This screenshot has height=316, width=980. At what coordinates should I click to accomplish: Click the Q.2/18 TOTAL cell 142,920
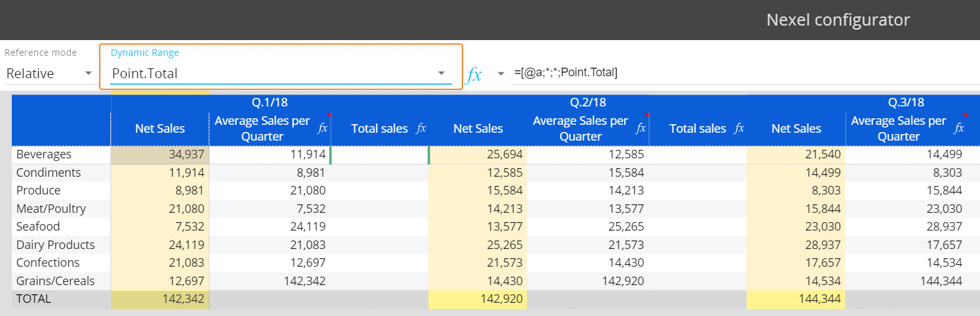(477, 299)
